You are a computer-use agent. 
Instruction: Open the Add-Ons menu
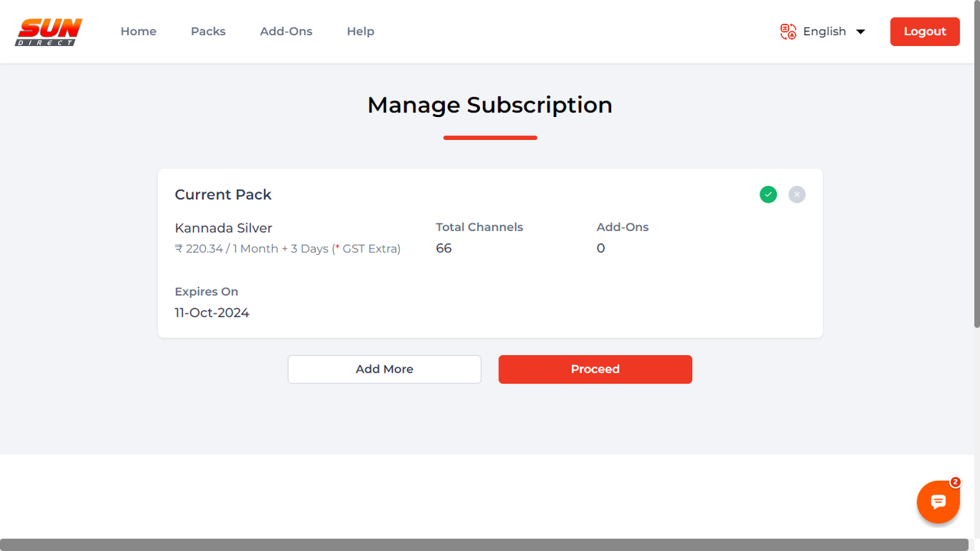point(286,31)
